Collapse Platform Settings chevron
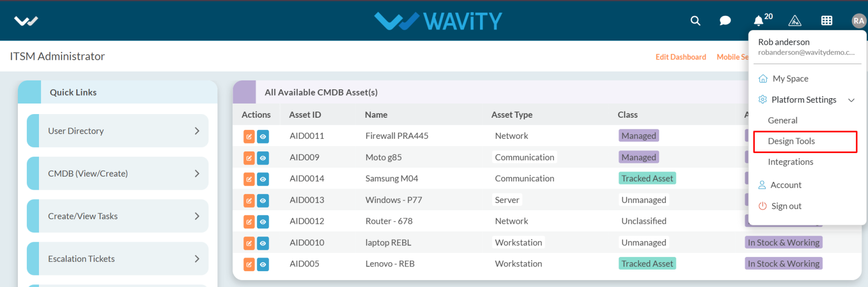 851,100
